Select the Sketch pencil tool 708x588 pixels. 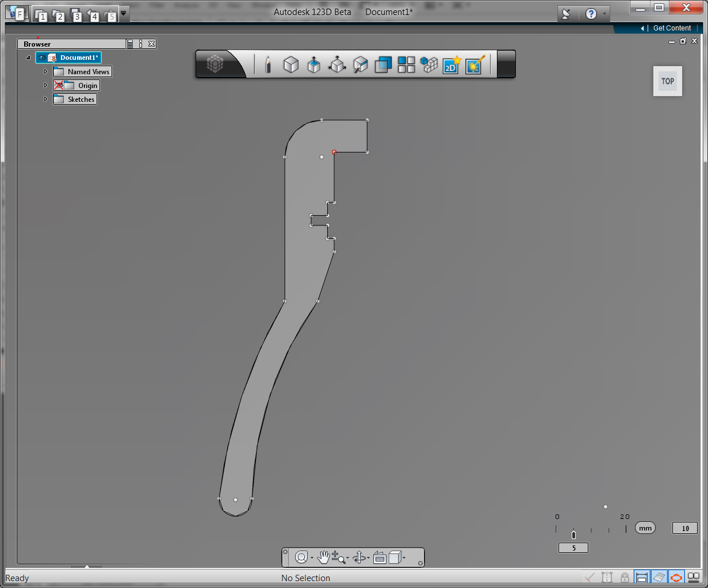(268, 64)
